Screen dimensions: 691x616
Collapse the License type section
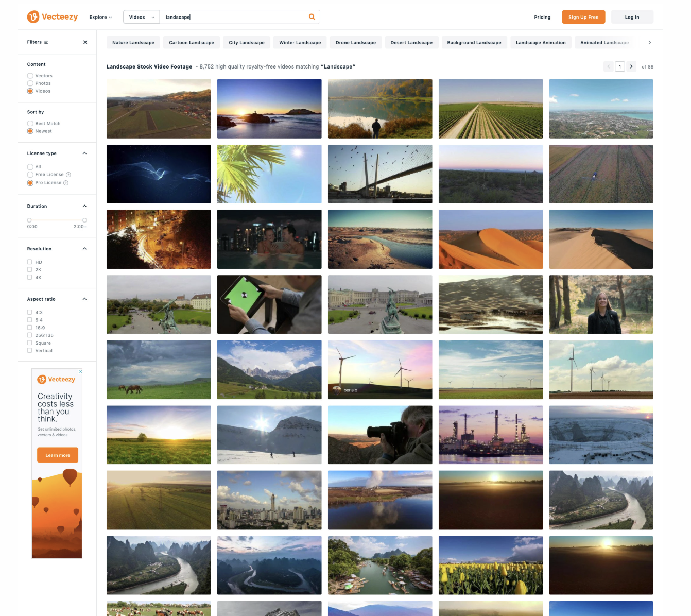(x=84, y=153)
